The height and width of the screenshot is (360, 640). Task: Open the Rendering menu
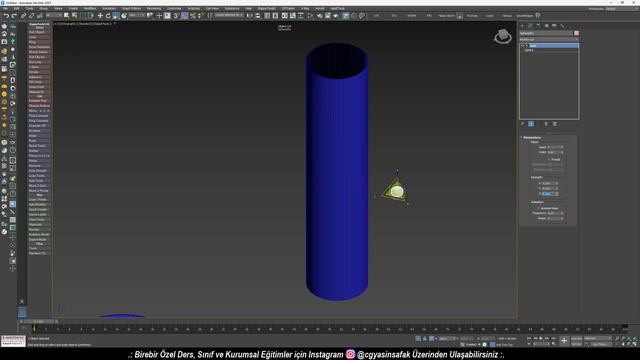(154, 8)
